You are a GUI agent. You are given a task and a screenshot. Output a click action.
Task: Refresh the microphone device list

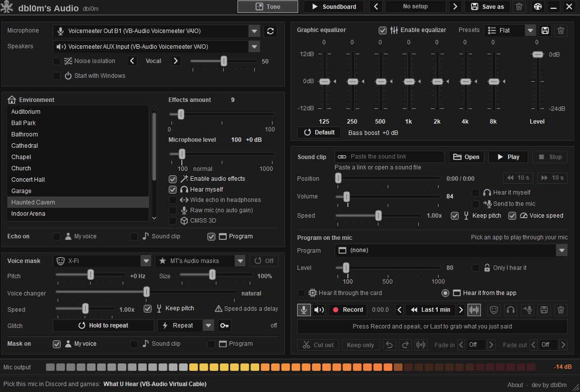[271, 31]
